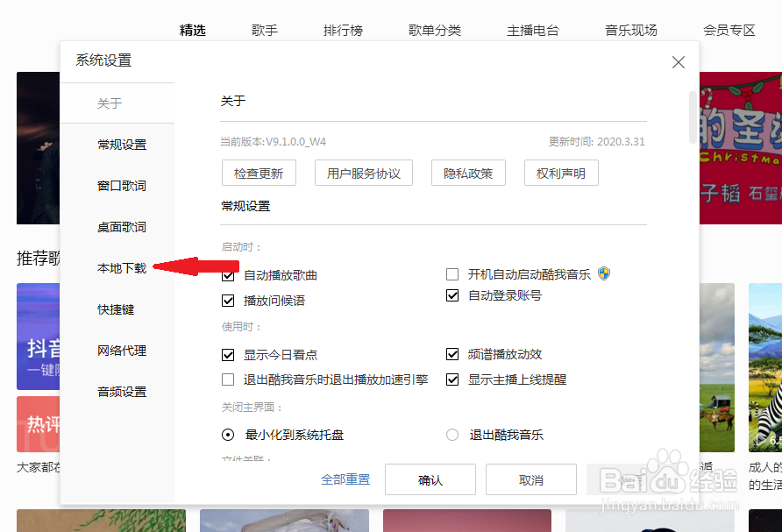The image size is (782, 532).
Task: Toggle 显示主播上线提醒 checkbox
Action: click(452, 379)
